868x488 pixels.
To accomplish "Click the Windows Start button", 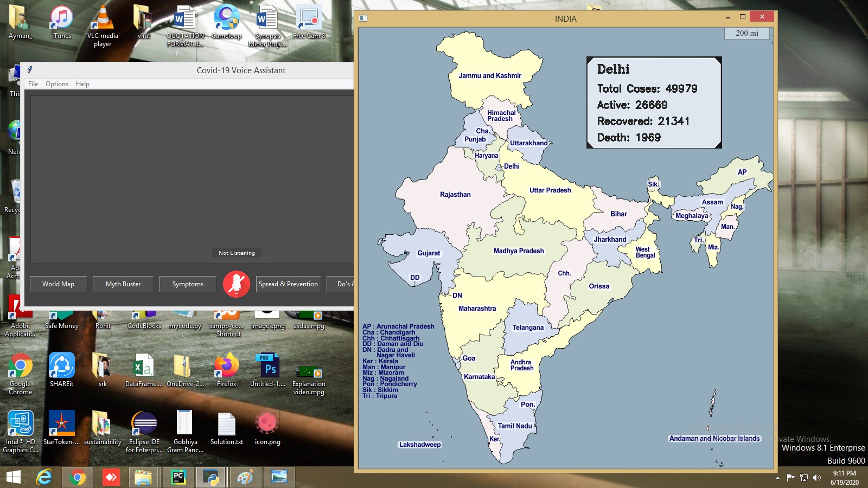I will tap(13, 477).
